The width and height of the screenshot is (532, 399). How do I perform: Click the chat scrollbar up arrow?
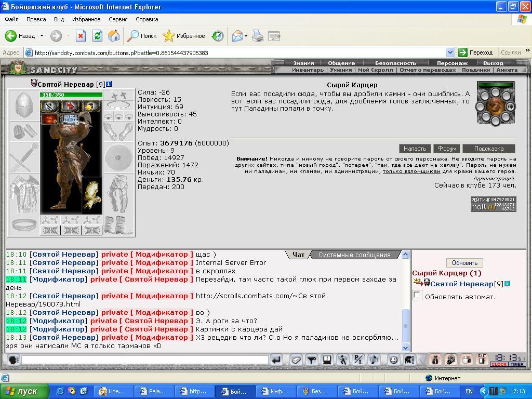405,255
